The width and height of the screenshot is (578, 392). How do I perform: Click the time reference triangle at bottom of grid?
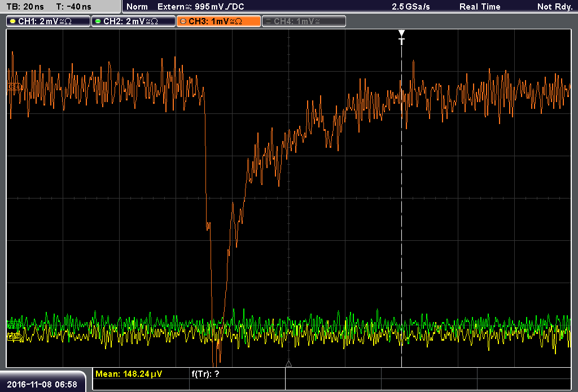tap(288, 363)
